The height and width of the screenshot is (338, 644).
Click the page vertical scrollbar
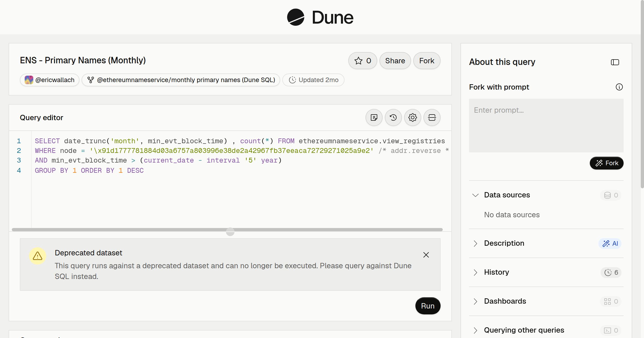point(642,94)
